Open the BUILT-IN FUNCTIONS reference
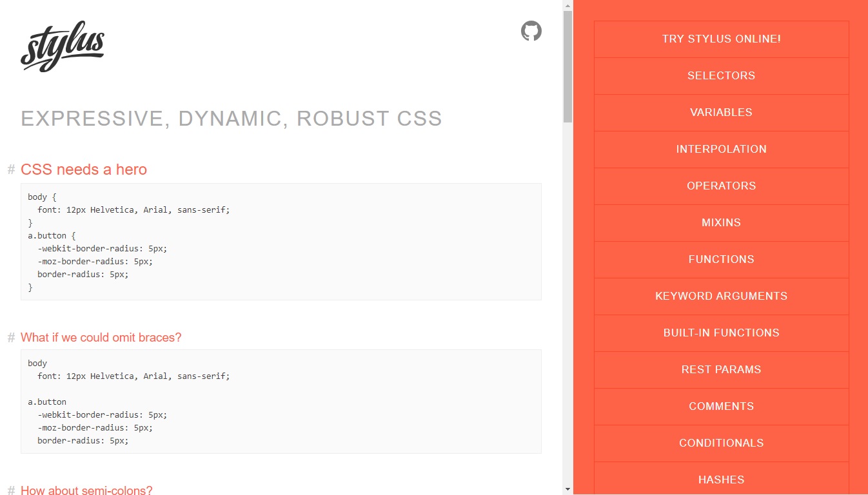868x495 pixels. pos(721,333)
